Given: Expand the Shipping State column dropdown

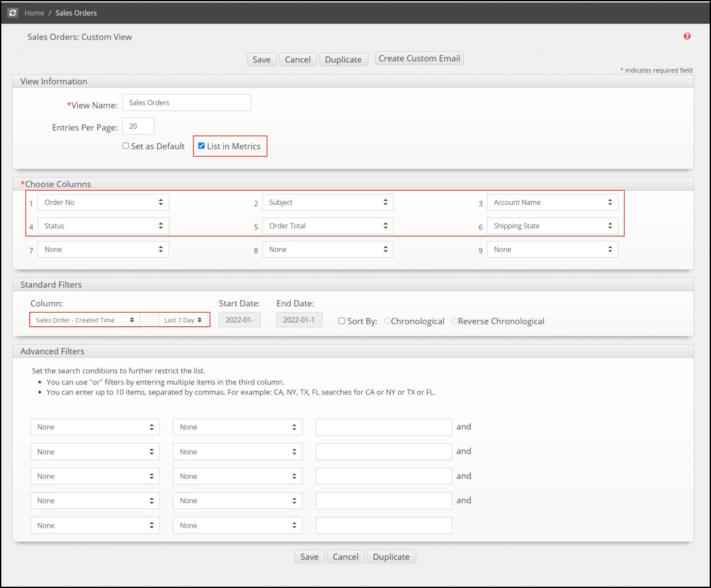Looking at the screenshot, I should click(552, 226).
